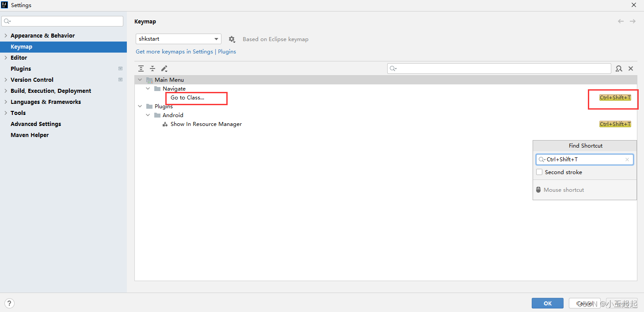This screenshot has width=644, height=312.
Task: Click the pencil Edit Shortcut icon
Action: (x=164, y=68)
